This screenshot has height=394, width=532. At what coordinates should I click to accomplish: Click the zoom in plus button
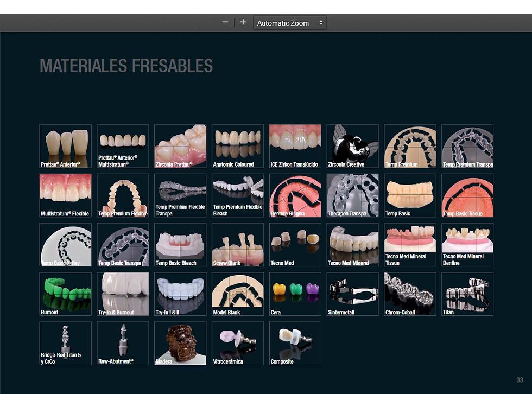(x=243, y=22)
